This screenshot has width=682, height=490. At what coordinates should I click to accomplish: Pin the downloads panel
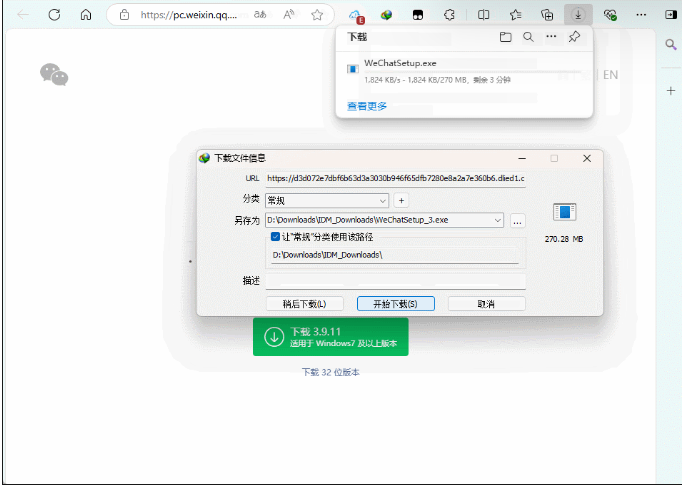click(574, 37)
